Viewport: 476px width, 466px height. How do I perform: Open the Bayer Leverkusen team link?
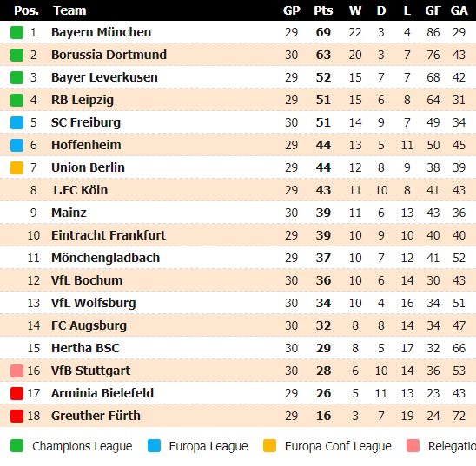coord(104,77)
